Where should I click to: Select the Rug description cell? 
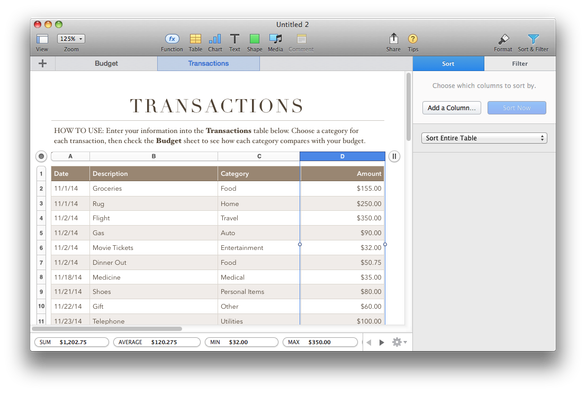coord(154,204)
